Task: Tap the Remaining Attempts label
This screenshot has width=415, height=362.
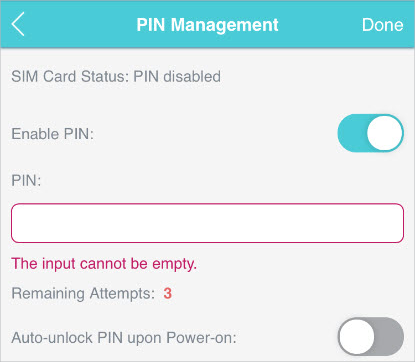Action: pyautogui.click(x=83, y=294)
